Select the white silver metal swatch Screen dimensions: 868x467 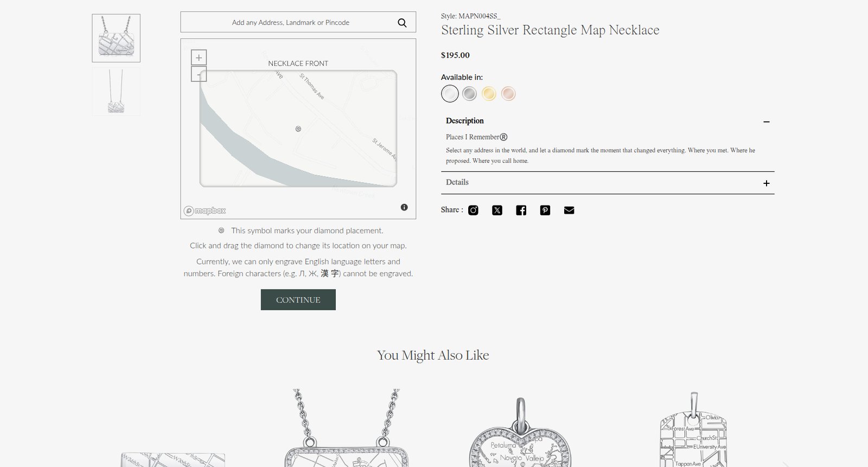[x=450, y=94]
